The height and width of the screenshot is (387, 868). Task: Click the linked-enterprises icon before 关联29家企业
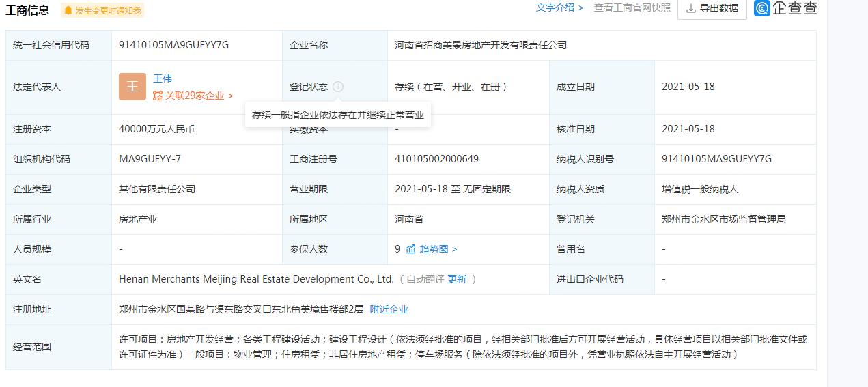(x=158, y=96)
